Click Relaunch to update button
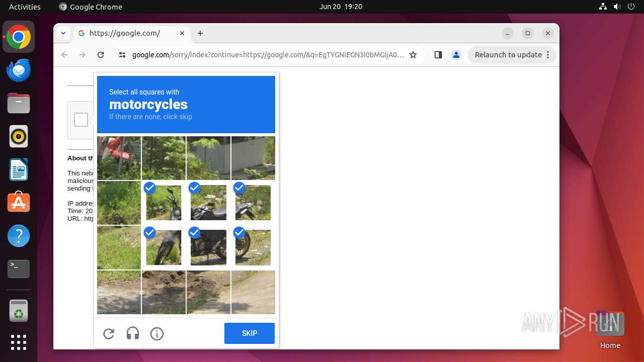The image size is (644, 362). [x=508, y=55]
